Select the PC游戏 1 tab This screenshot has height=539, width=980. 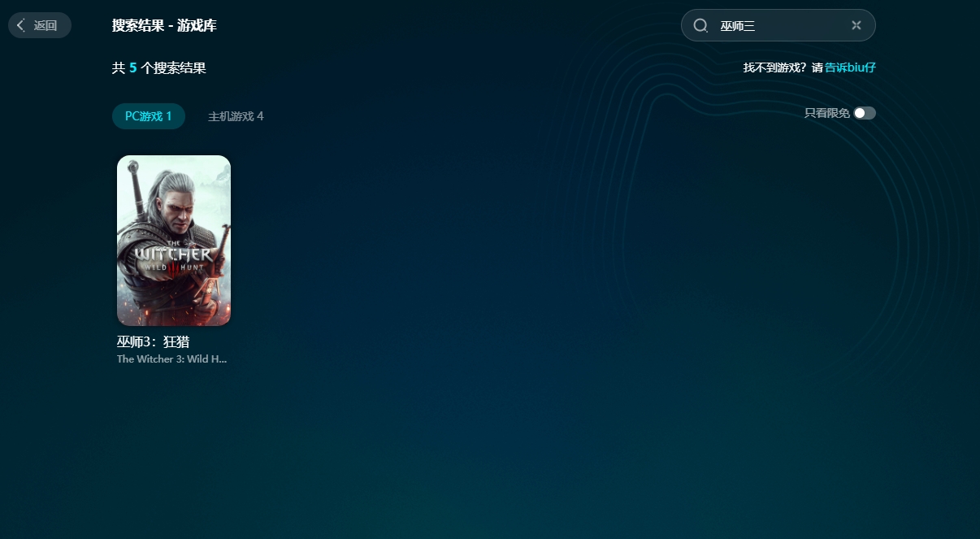tap(149, 116)
